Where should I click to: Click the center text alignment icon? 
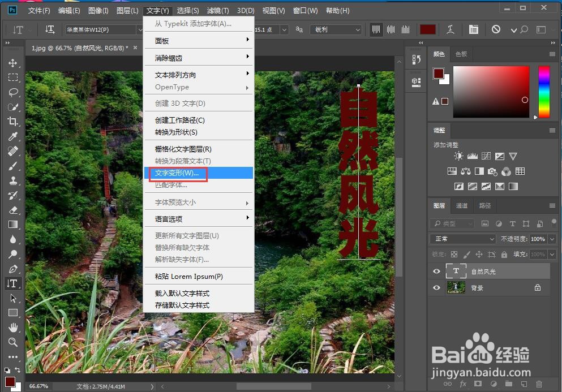(x=389, y=29)
